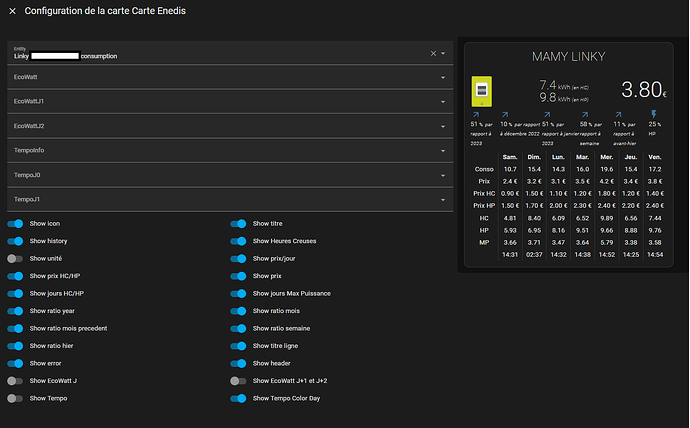
Task: Enable Show EcoWatt J+1 et J+2 switch
Action: [x=238, y=381]
